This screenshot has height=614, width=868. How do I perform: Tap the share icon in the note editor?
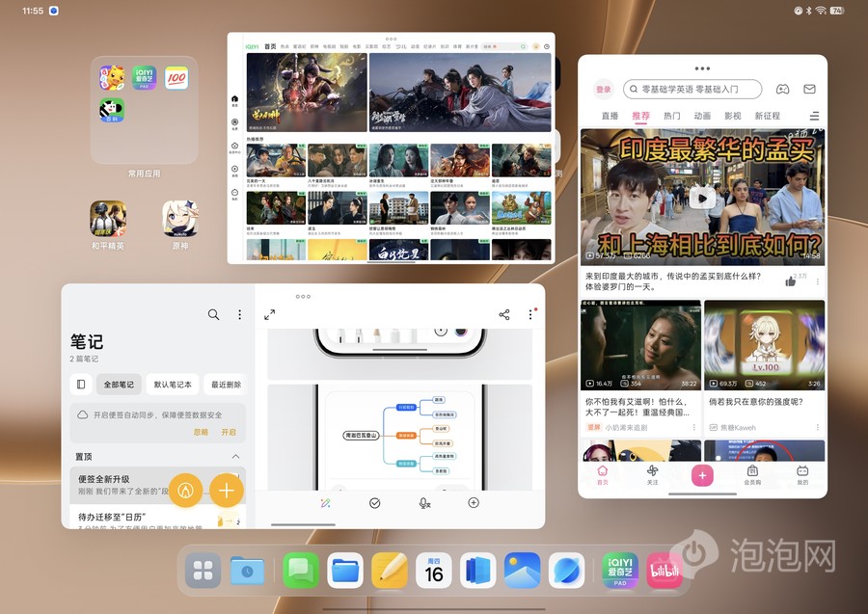(503, 314)
